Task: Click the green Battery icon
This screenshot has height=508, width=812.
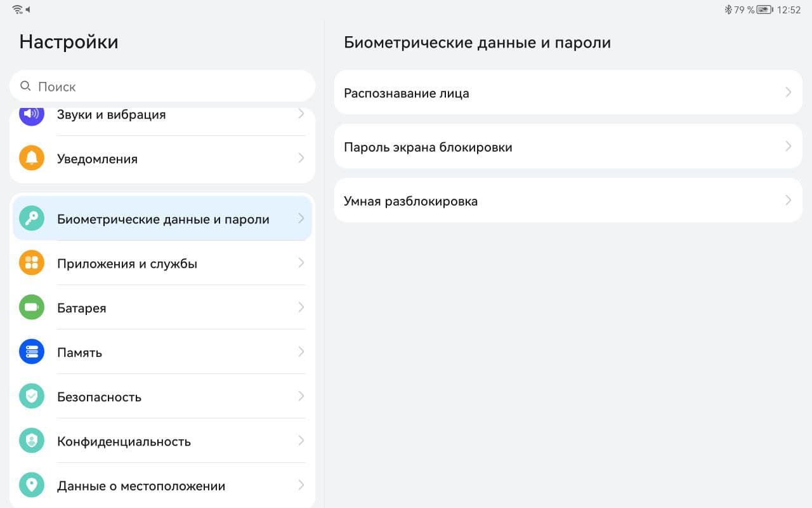Action: click(x=32, y=307)
